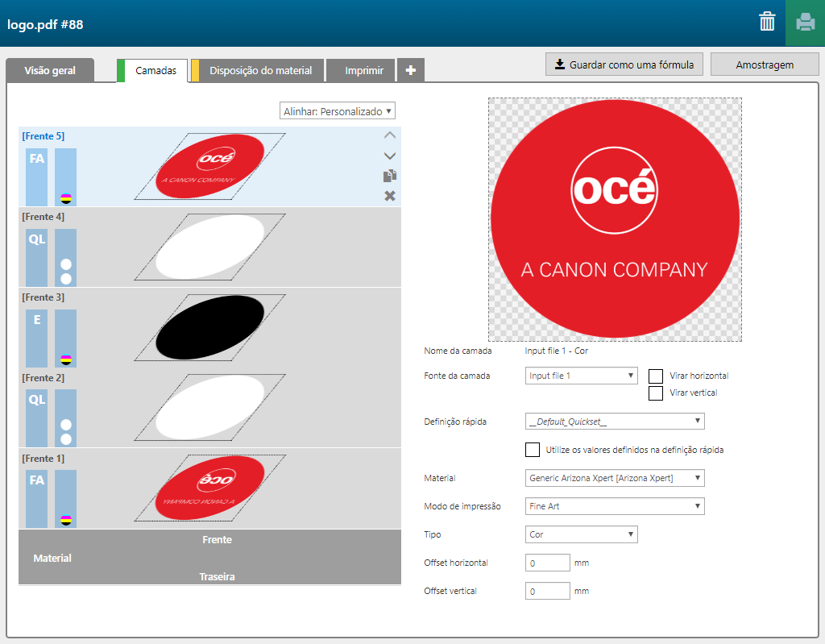Open Fonte da camada dropdown
The image size is (825, 644).
click(x=582, y=376)
